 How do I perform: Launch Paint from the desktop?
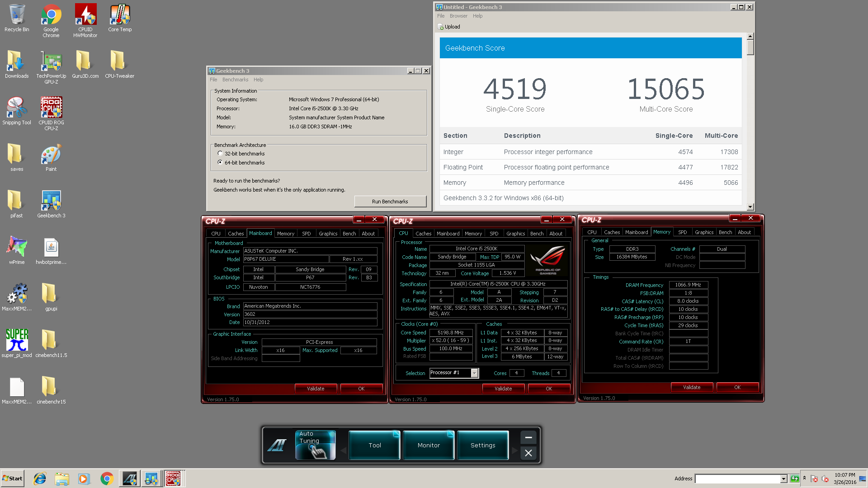[51, 157]
